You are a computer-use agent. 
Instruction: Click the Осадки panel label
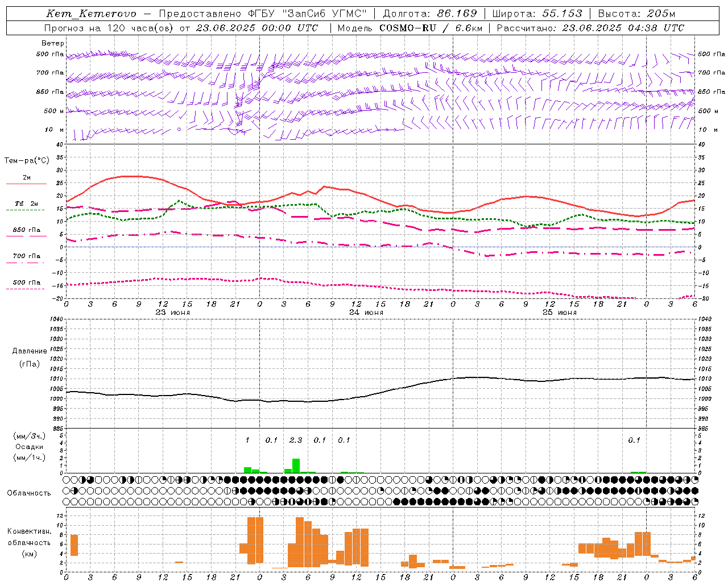click(x=30, y=447)
